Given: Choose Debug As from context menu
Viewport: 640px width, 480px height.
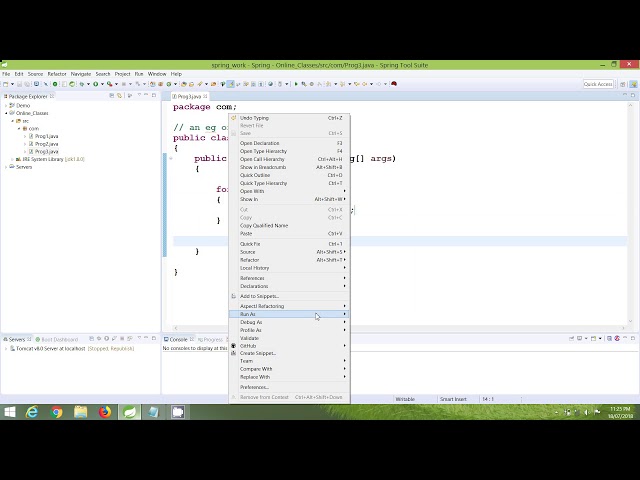Looking at the screenshot, I should pyautogui.click(x=289, y=322).
